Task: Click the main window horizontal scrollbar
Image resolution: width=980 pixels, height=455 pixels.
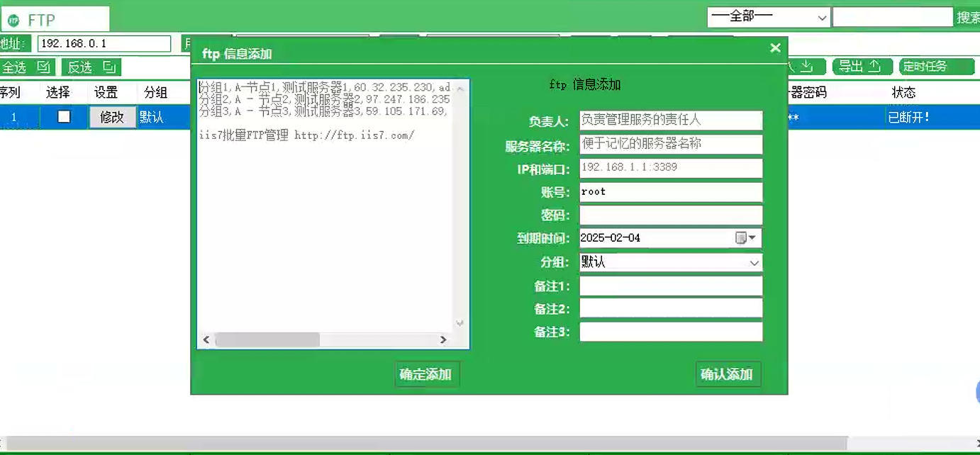Action: coord(425,444)
